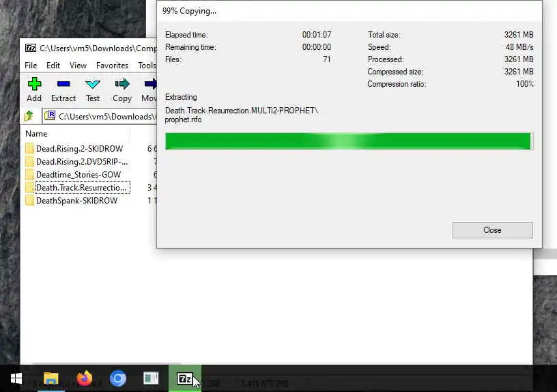Click the Add toolbar icon
Screen dimensions: 557x392
click(34, 84)
